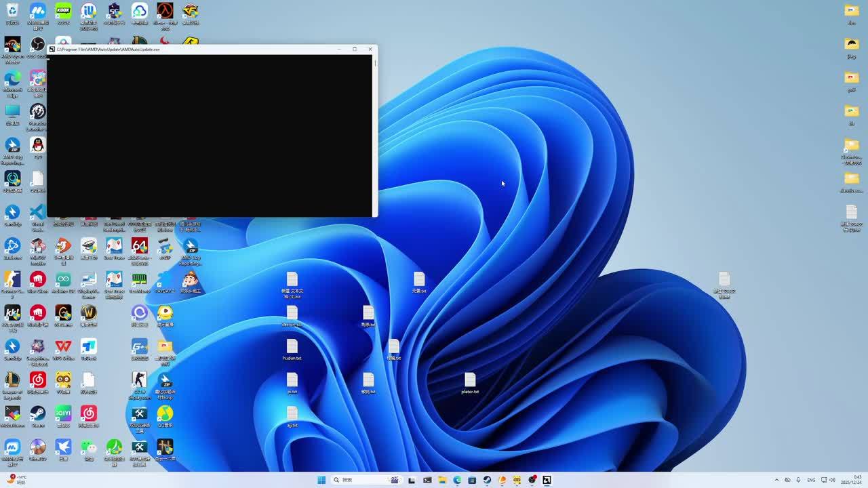Open the WeChat desktop icon
This screenshot has height=488, width=868.
point(88,447)
